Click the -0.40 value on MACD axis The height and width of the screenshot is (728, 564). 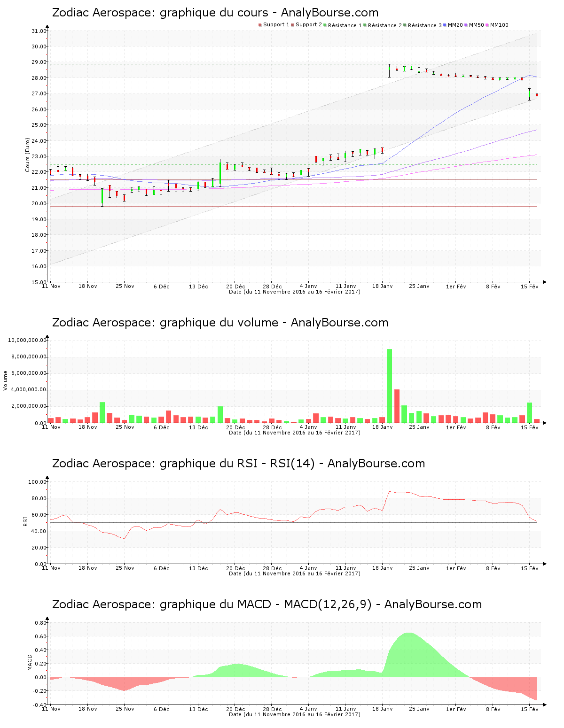(x=40, y=705)
